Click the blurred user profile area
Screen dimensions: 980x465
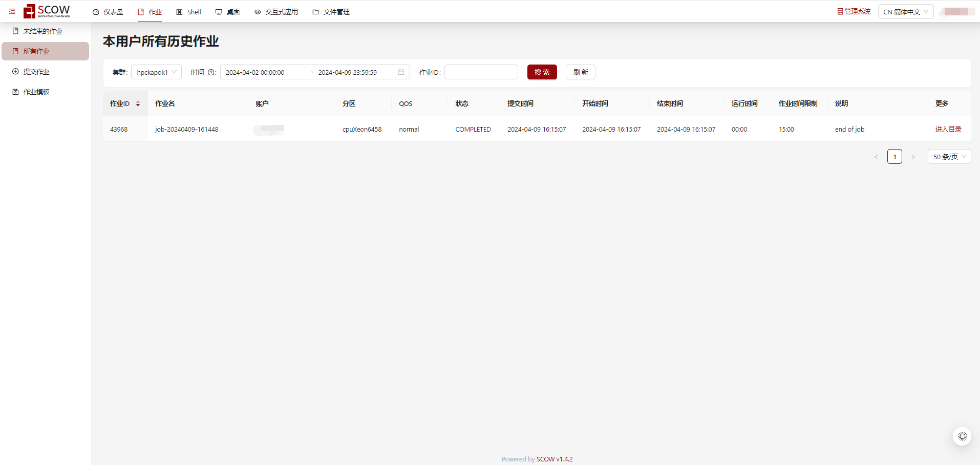coord(957,12)
